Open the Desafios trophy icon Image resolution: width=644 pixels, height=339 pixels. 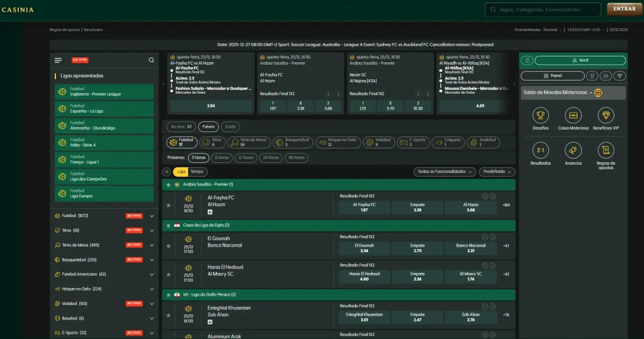click(x=540, y=116)
